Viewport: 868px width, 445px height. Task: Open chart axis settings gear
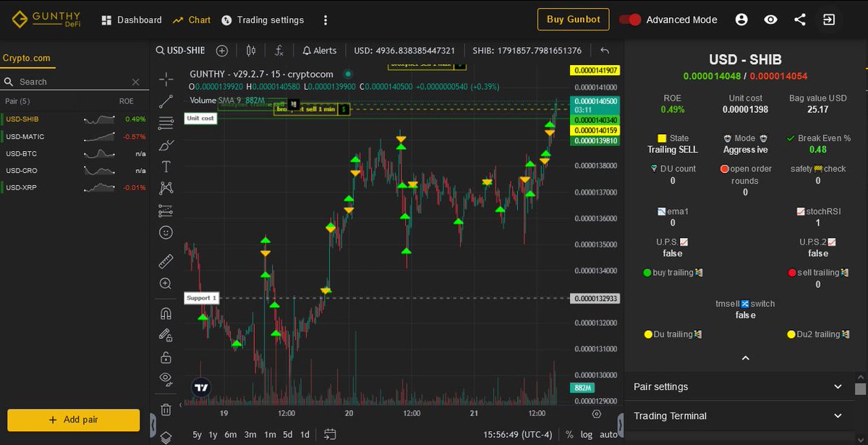click(596, 414)
